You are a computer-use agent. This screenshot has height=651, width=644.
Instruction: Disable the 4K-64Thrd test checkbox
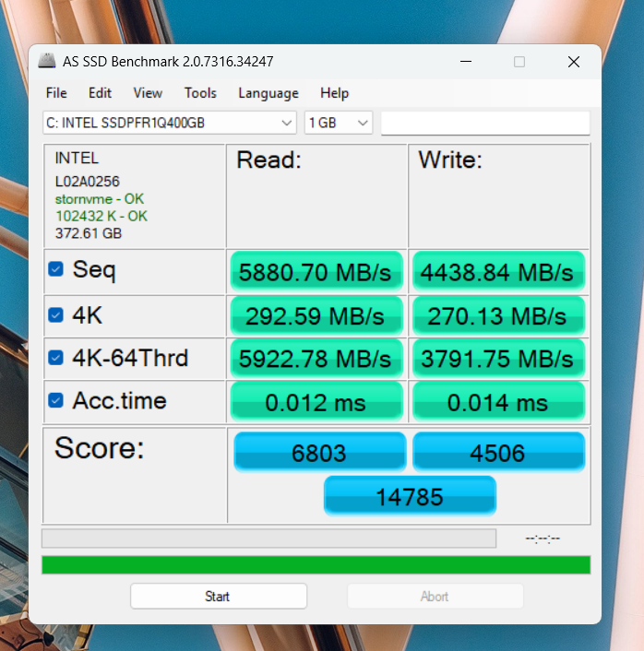55,358
